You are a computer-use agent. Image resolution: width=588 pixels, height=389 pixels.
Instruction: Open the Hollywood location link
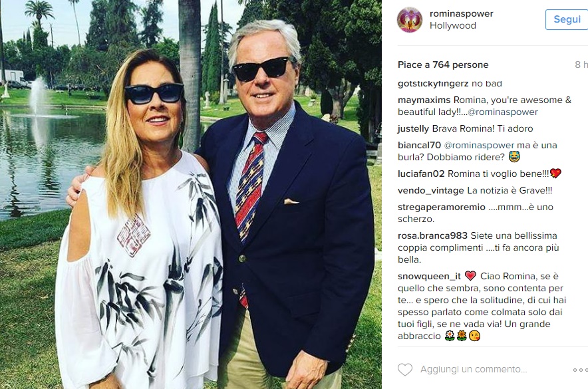(x=452, y=25)
